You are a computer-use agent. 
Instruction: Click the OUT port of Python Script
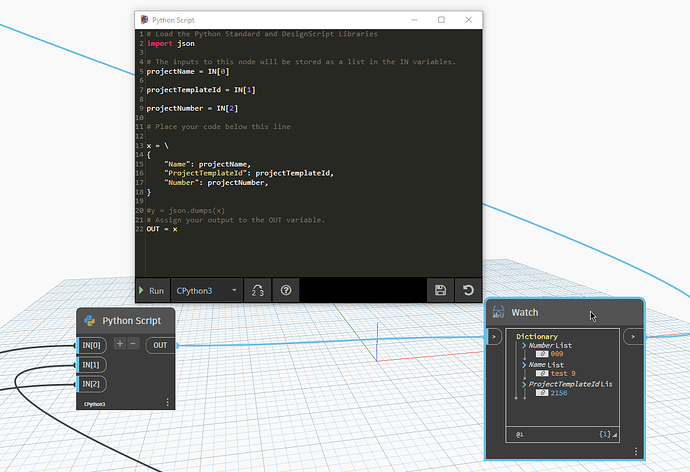pos(160,345)
